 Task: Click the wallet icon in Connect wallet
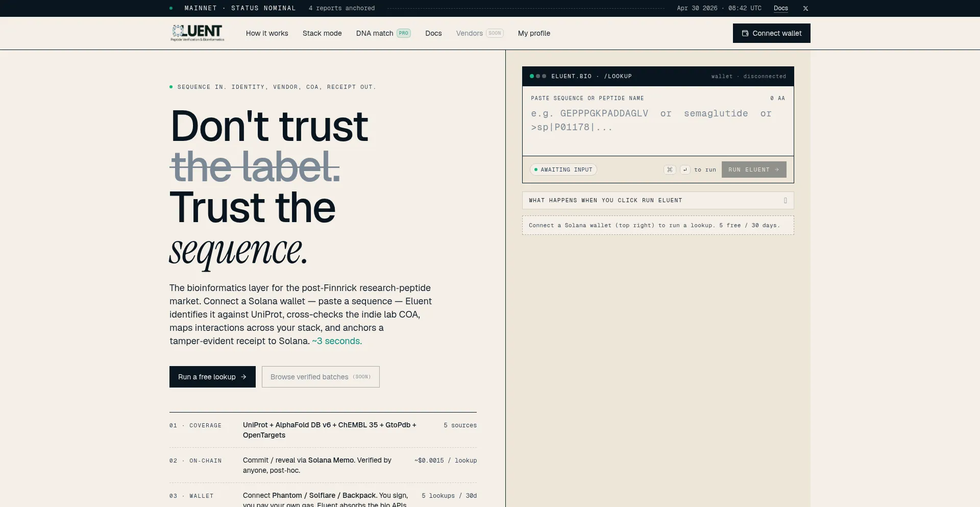[745, 33]
